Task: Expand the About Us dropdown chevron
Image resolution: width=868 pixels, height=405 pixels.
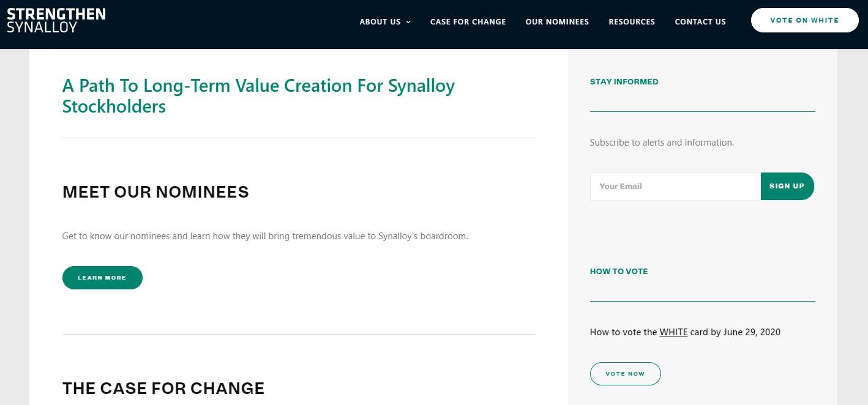Action: tap(408, 22)
